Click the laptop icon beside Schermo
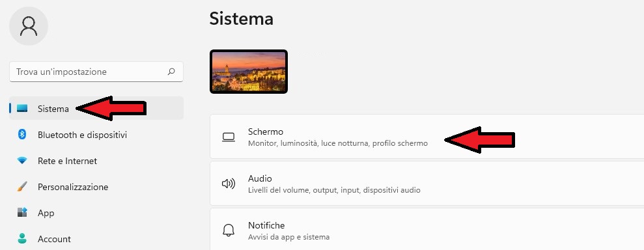The width and height of the screenshot is (644, 250). (229, 137)
